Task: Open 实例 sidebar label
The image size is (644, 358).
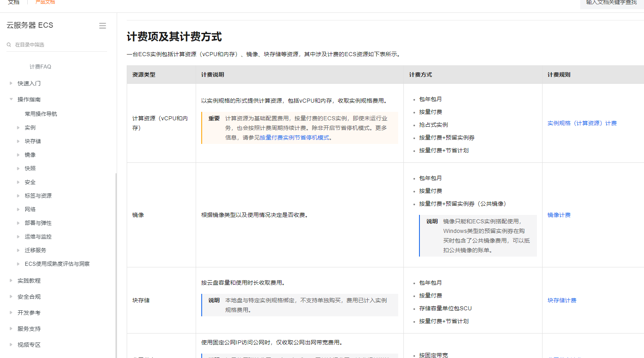Action: [30, 127]
